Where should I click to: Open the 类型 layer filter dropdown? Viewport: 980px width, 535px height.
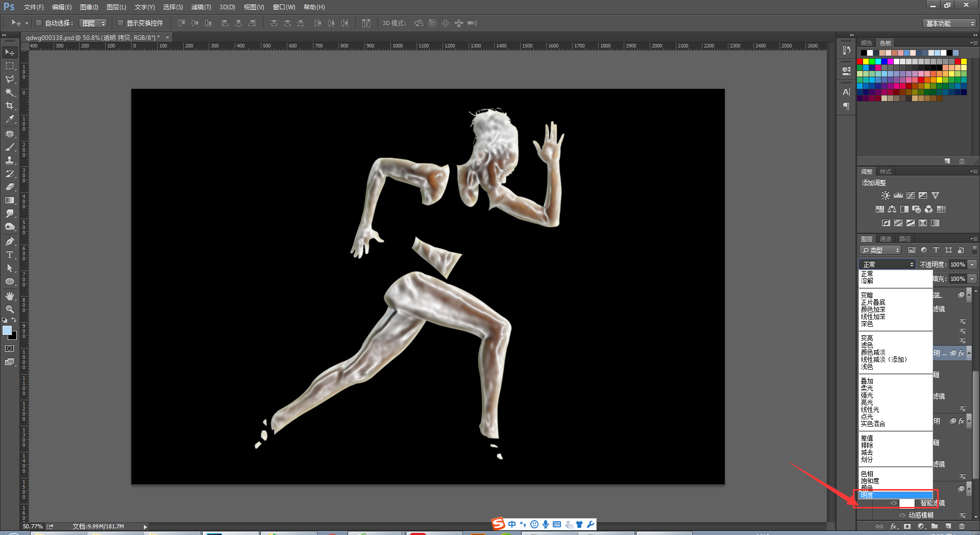point(880,250)
